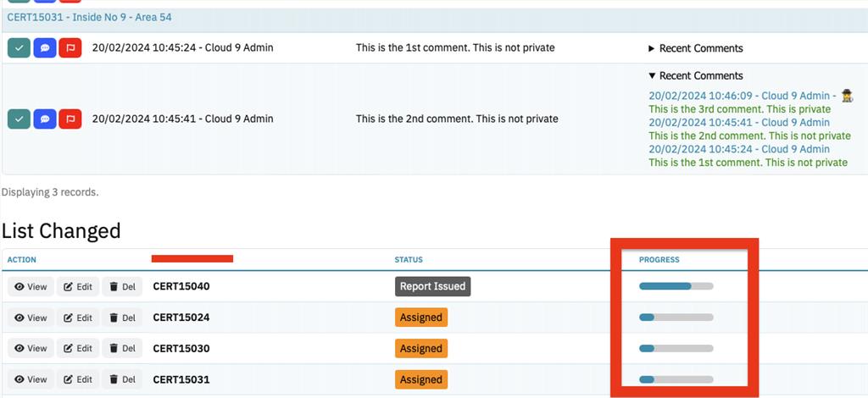The image size is (868, 398).
Task: View record CERT15040
Action: point(31,287)
